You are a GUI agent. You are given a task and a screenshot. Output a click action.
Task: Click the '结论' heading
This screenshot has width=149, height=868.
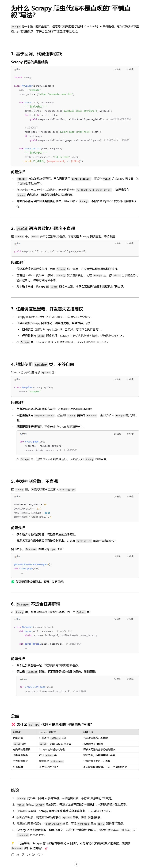tap(15, 790)
